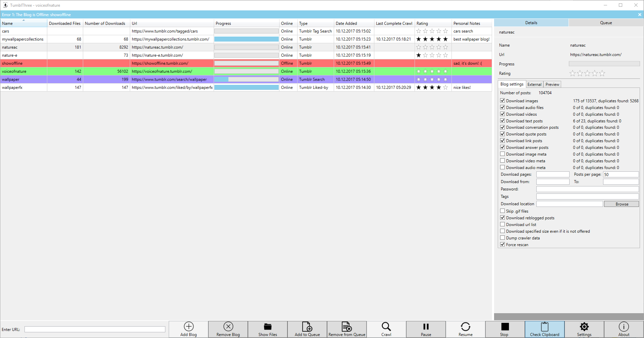Sort blogs by Rating column header
644x338 pixels.
pyautogui.click(x=433, y=23)
